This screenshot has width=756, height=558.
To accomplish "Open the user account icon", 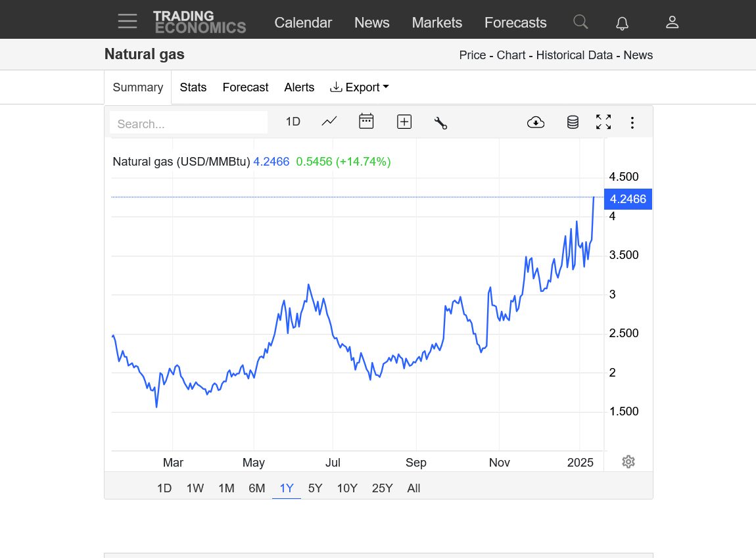I will tap(672, 22).
